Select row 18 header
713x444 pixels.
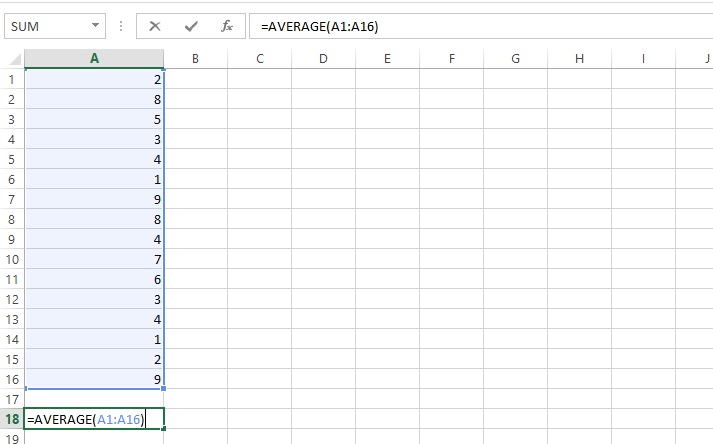click(12, 419)
